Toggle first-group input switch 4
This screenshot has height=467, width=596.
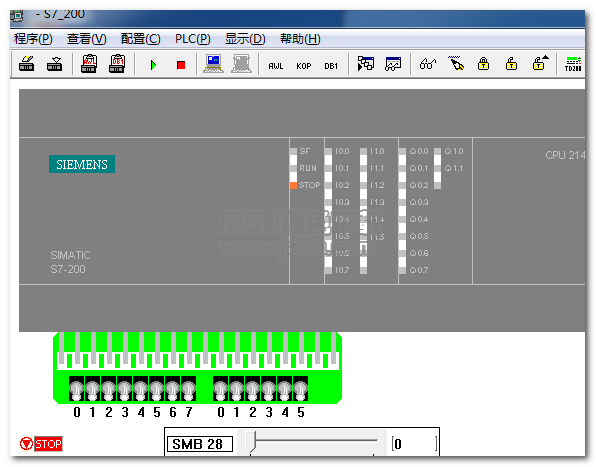(x=140, y=389)
